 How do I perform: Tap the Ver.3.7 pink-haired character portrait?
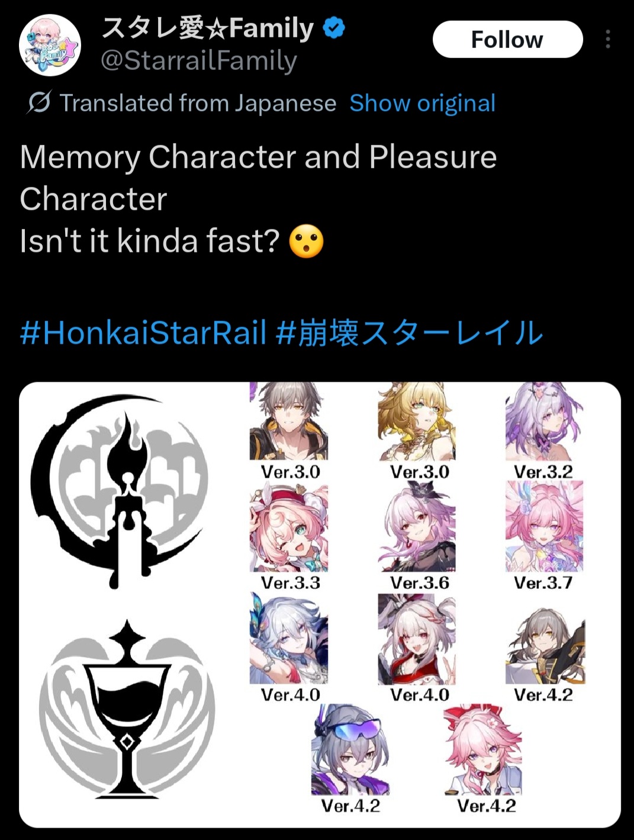(544, 527)
